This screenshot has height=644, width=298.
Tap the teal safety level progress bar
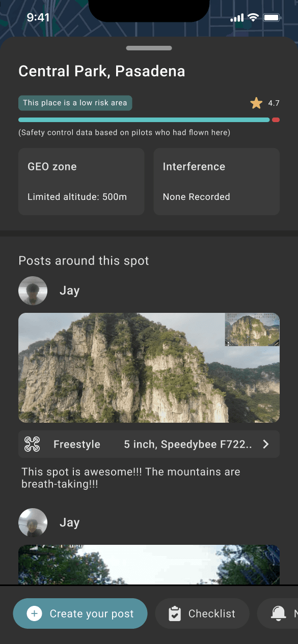tap(144, 120)
